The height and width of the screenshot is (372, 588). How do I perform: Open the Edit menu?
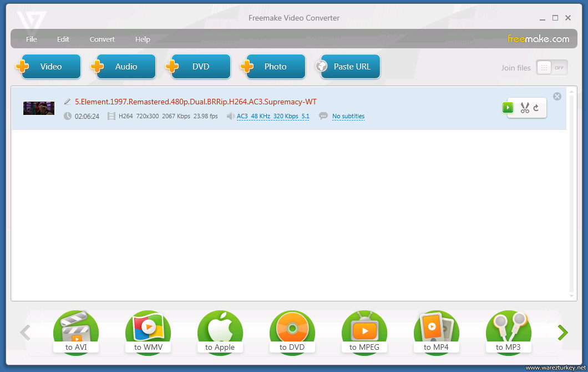(x=63, y=39)
